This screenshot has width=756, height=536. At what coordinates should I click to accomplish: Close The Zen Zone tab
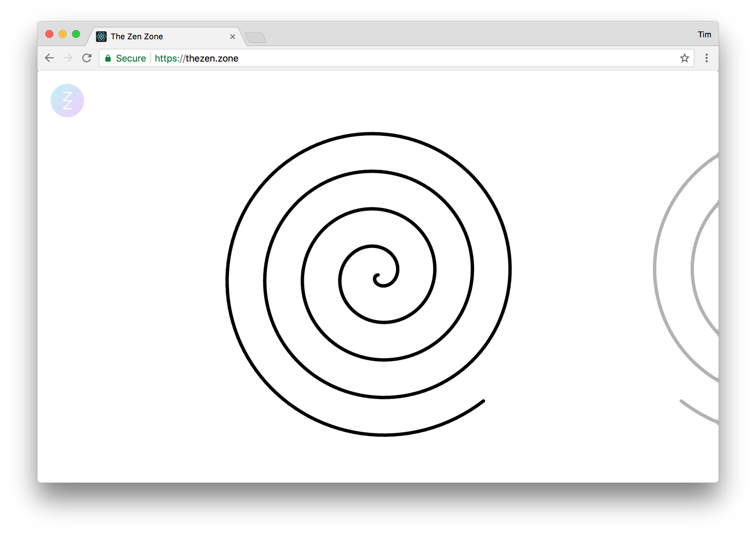(x=233, y=36)
